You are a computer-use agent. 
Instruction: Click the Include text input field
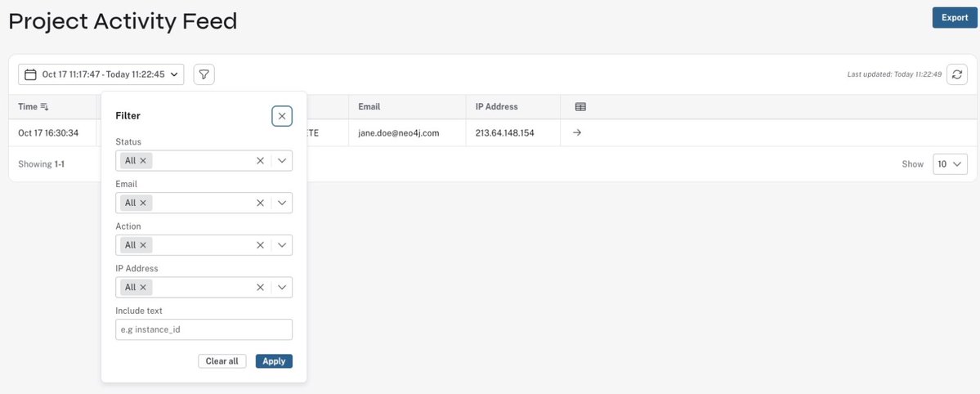click(204, 329)
